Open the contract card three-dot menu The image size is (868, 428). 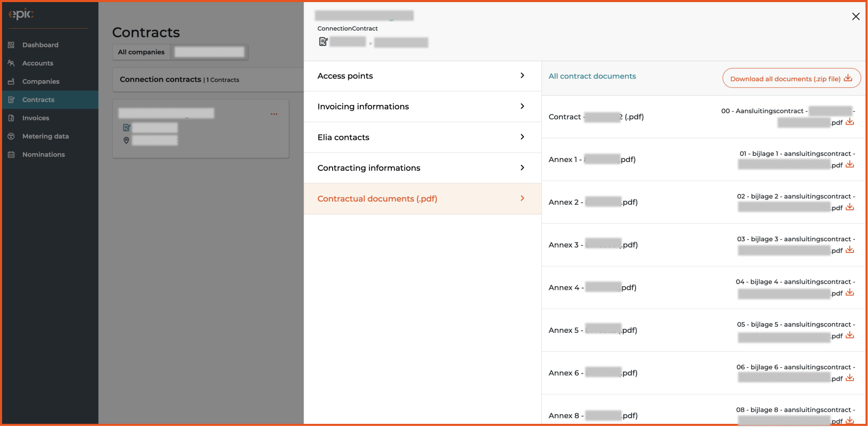pyautogui.click(x=274, y=114)
